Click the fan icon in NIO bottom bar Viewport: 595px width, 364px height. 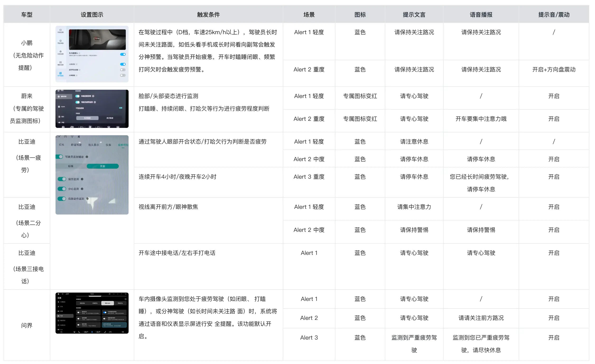click(x=90, y=126)
